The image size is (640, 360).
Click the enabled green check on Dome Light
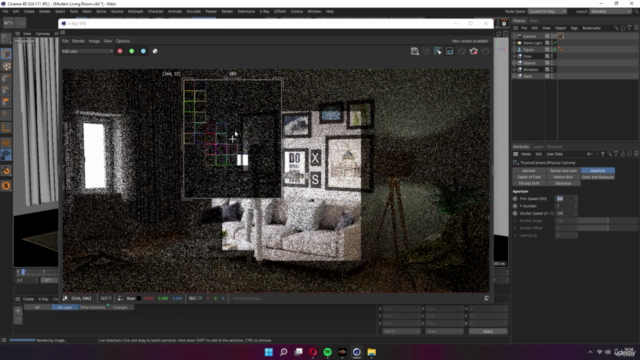(556, 43)
